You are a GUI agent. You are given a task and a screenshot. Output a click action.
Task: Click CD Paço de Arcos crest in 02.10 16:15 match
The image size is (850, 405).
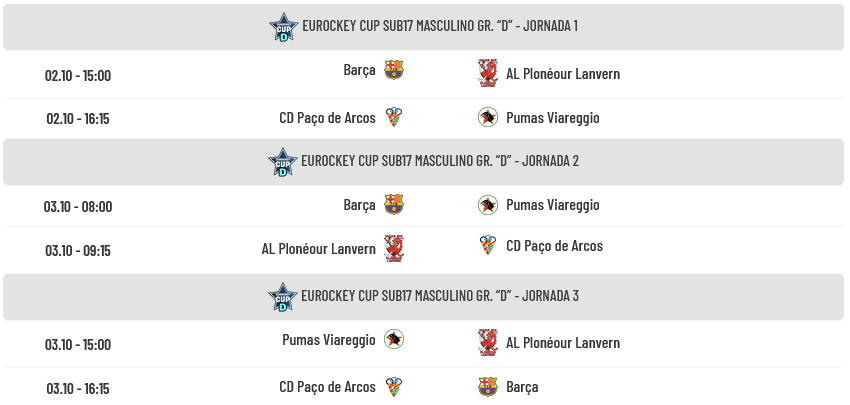[x=394, y=117]
